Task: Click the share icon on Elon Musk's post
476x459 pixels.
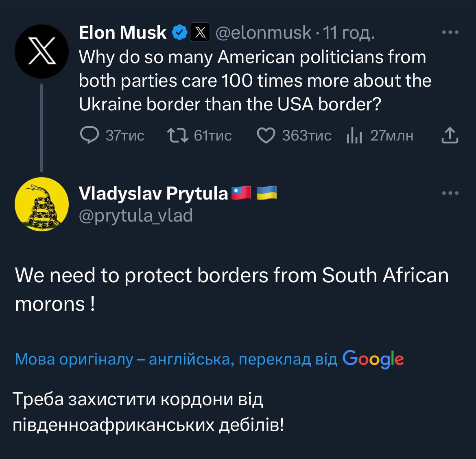Action: click(x=450, y=136)
